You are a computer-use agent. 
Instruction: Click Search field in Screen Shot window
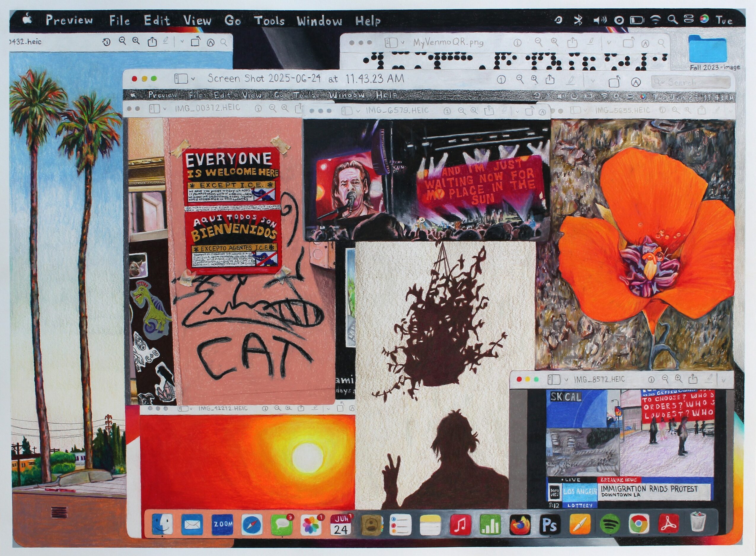click(x=691, y=82)
